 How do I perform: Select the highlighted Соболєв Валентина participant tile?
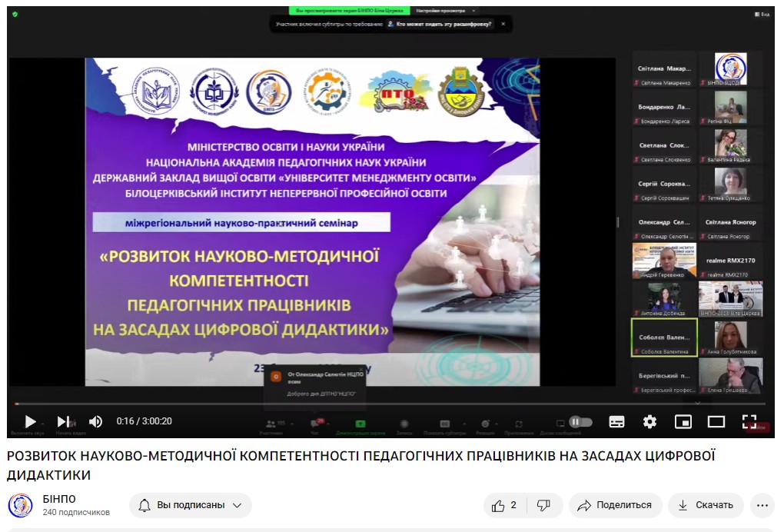click(x=664, y=337)
